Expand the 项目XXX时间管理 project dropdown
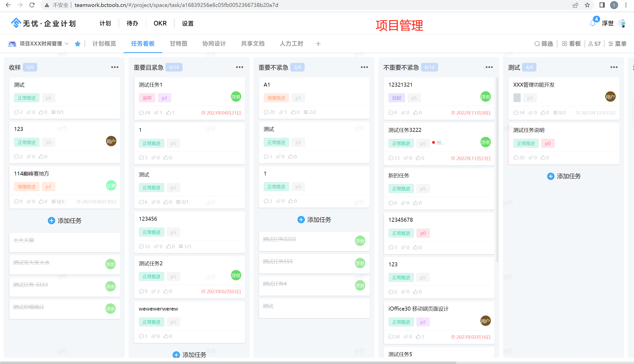The height and width of the screenshot is (364, 634). coord(67,44)
